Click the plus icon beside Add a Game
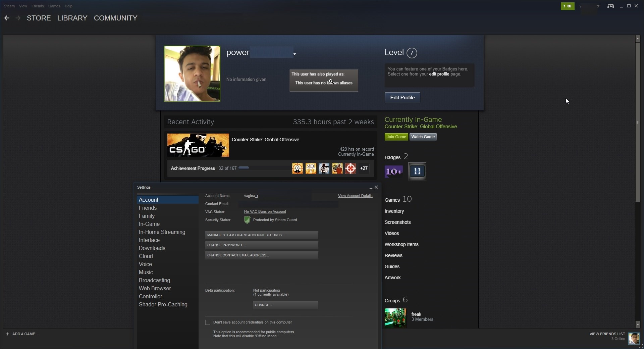The width and height of the screenshot is (644, 349). (8, 334)
